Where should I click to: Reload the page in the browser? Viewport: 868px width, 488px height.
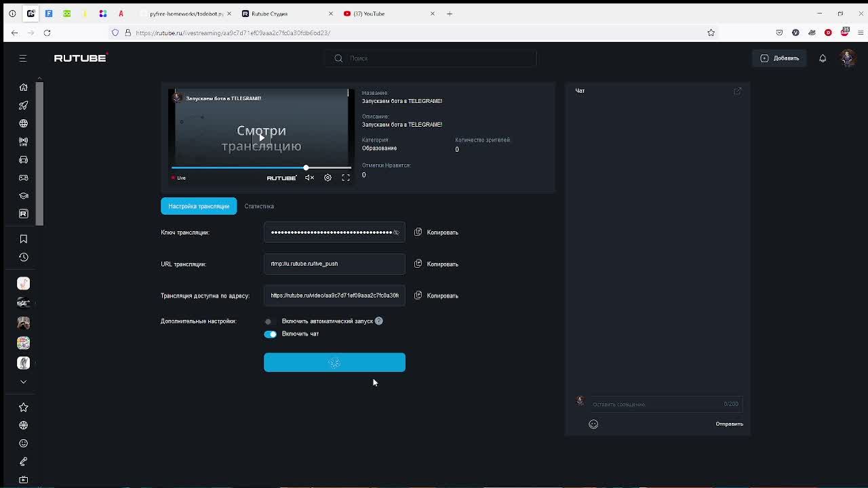pos(47,33)
